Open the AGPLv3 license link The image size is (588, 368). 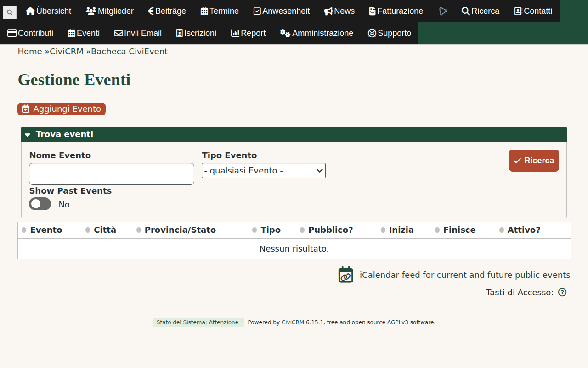point(397,322)
